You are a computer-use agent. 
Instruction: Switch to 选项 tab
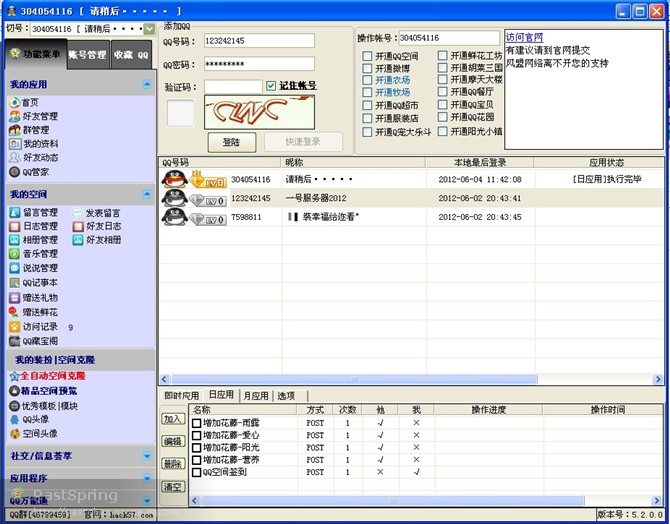pos(286,396)
